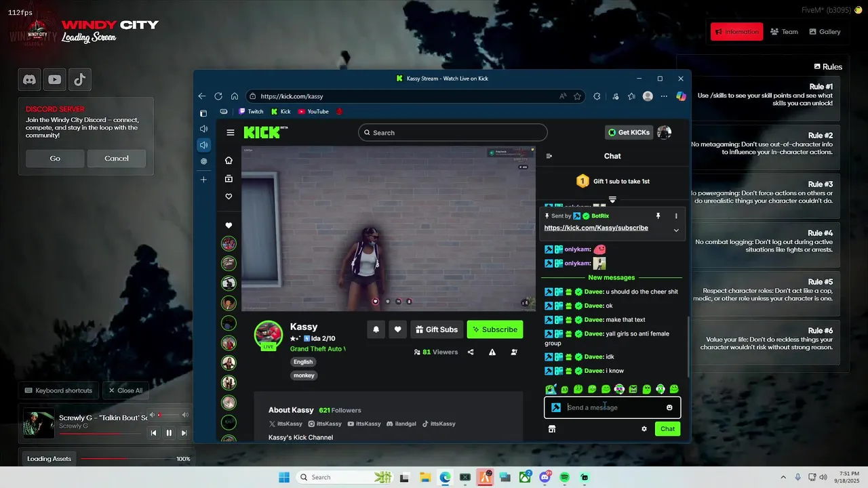Follow Kassy with heart button
868x488 pixels.
click(398, 329)
